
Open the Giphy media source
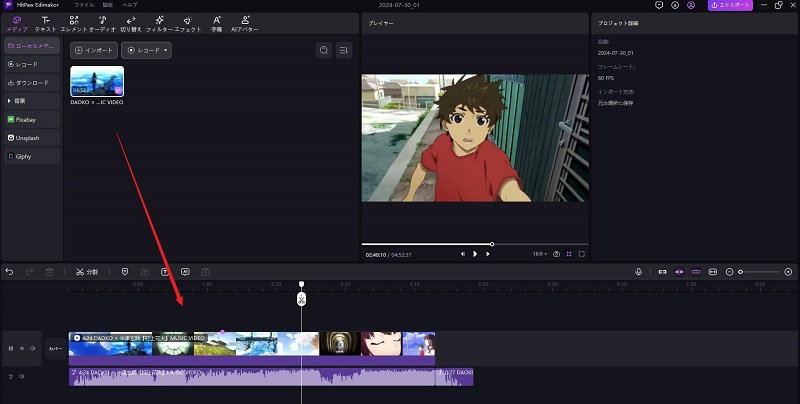[x=32, y=156]
